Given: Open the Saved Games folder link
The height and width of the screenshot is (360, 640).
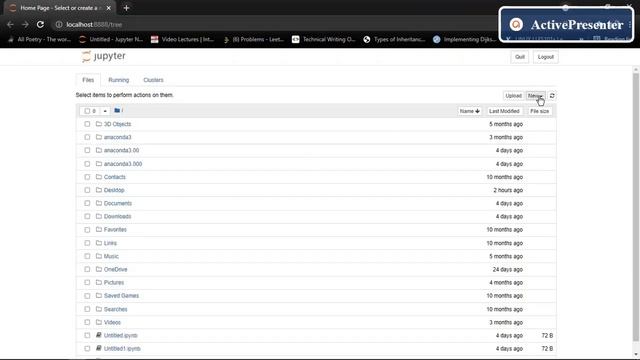Looking at the screenshot, I should (x=121, y=296).
